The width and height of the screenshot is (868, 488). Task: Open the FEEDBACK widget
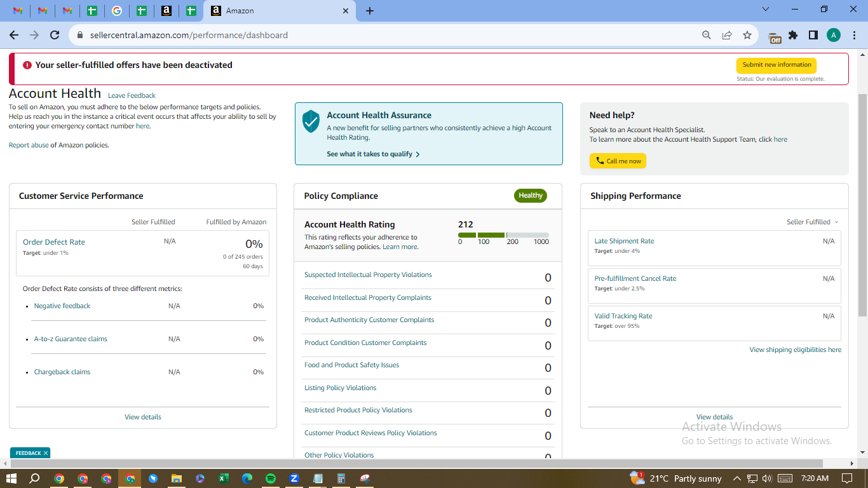pyautogui.click(x=27, y=453)
